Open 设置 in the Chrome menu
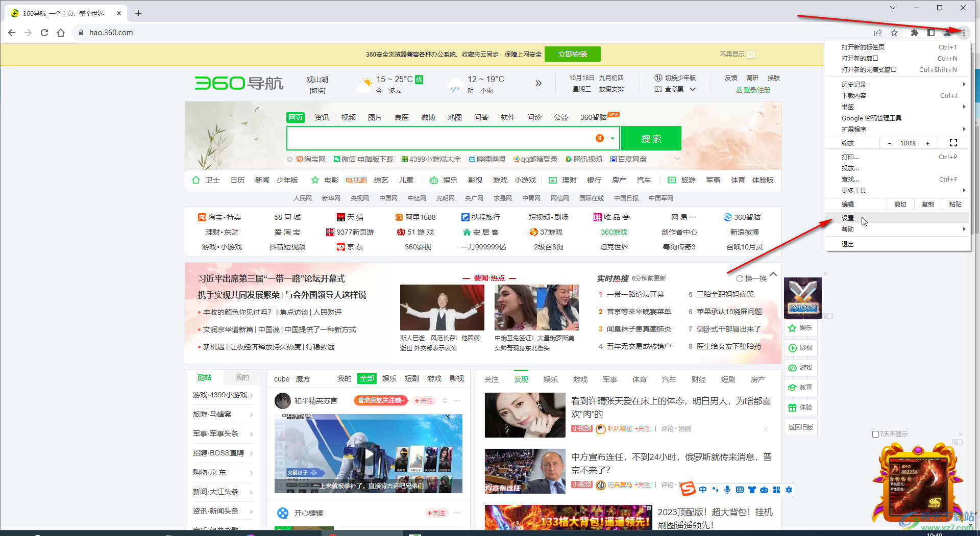 897,218
